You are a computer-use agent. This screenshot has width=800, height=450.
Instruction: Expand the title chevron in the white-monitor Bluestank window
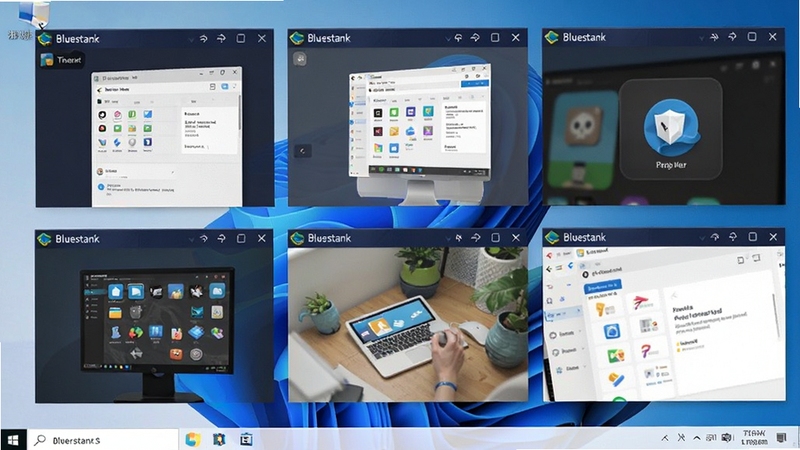(447, 38)
